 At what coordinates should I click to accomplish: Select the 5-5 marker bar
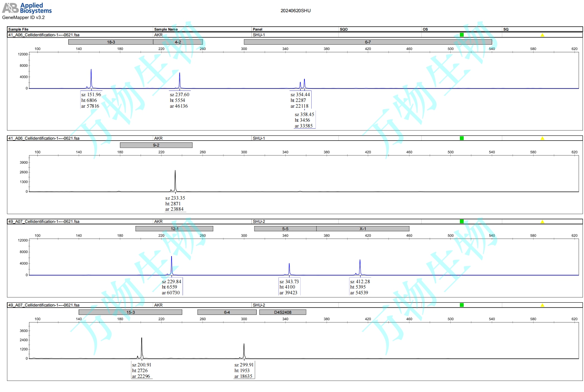(x=285, y=229)
